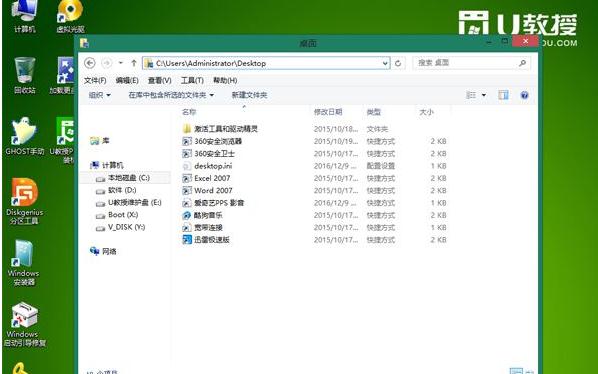Click the 计算机 desktop icon
Viewport: 598px width, 374px height.
[24, 16]
